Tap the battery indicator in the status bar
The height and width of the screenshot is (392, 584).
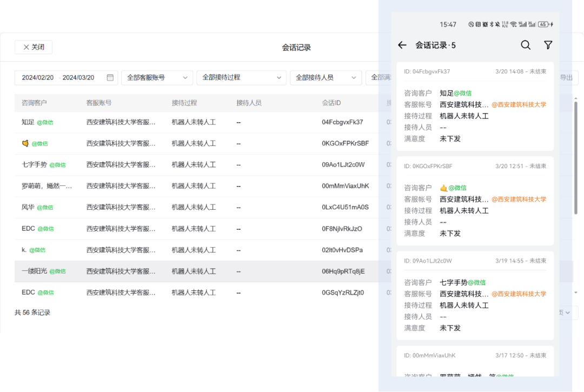point(543,24)
